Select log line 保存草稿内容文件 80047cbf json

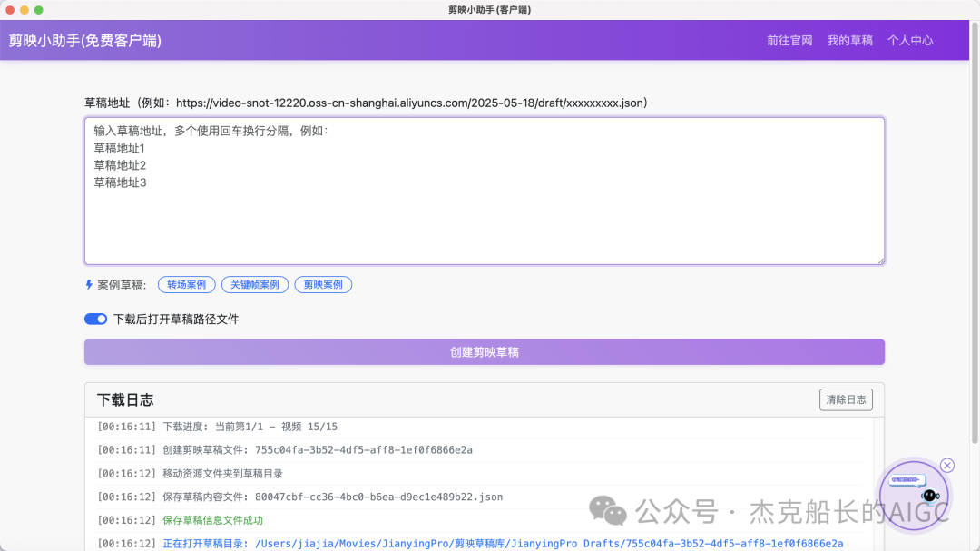[x=299, y=497]
